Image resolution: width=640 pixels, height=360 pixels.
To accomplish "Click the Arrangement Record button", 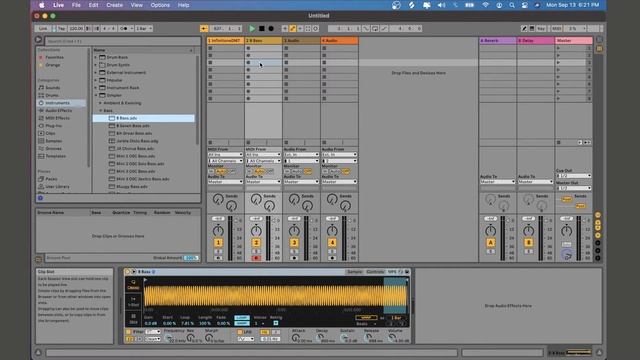I will pos(271,29).
